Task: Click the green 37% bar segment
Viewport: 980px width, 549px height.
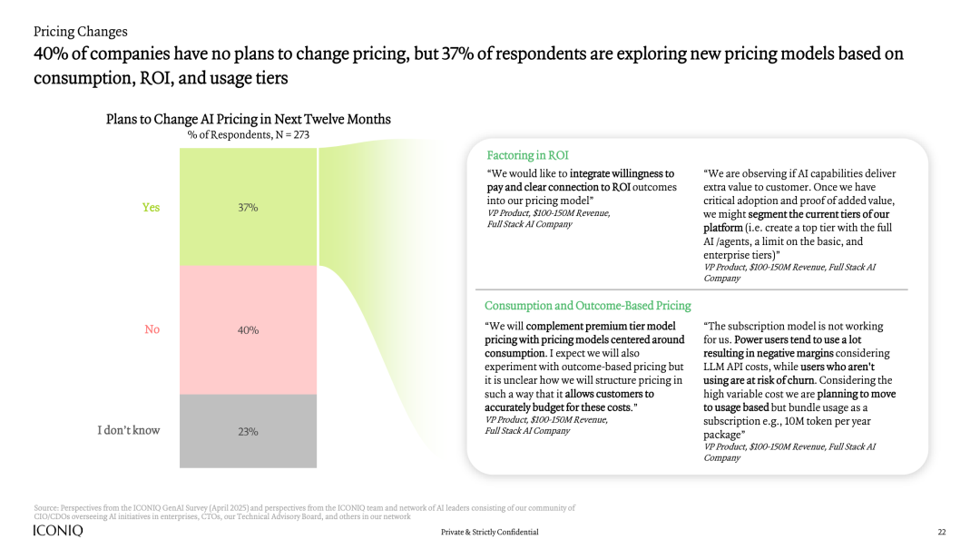Action: tap(248, 207)
